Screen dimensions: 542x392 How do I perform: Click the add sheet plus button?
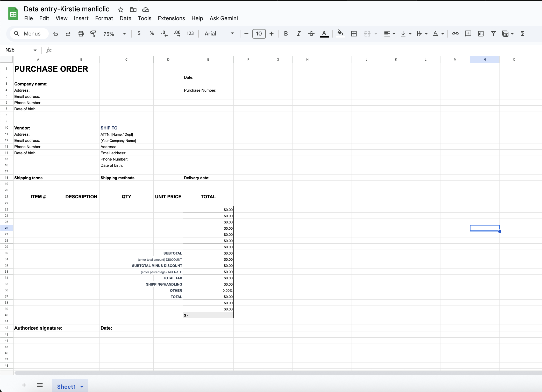coord(24,385)
